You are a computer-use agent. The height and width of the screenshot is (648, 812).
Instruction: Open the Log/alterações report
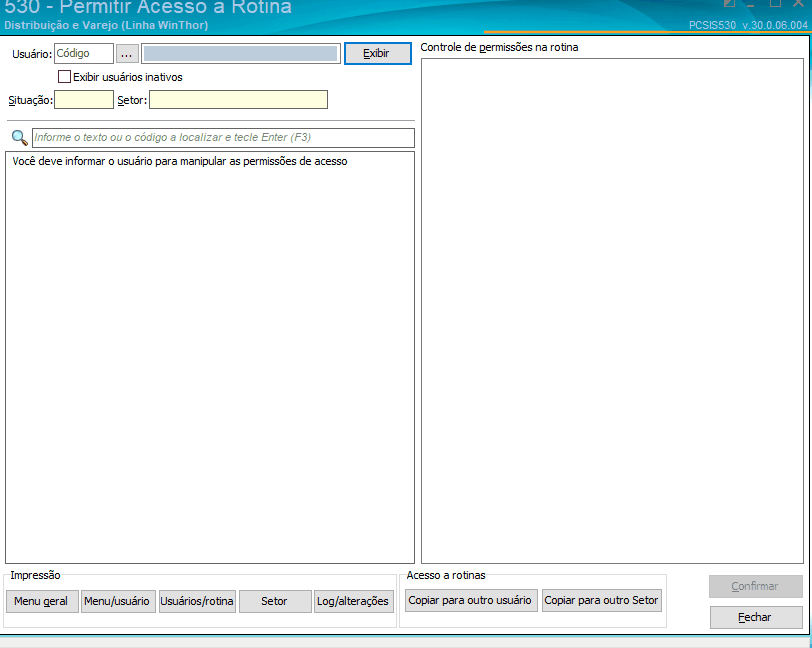pyautogui.click(x=354, y=601)
